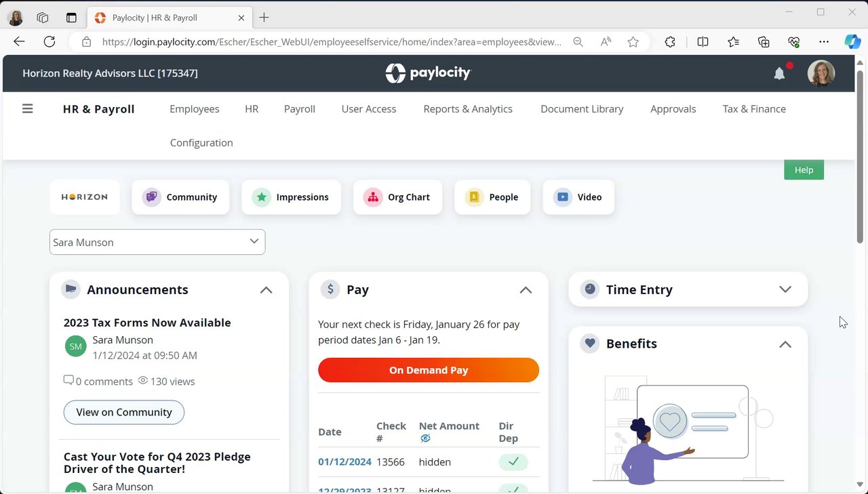This screenshot has width=868, height=494.
Task: Open the Document Library menu
Action: [582, 109]
